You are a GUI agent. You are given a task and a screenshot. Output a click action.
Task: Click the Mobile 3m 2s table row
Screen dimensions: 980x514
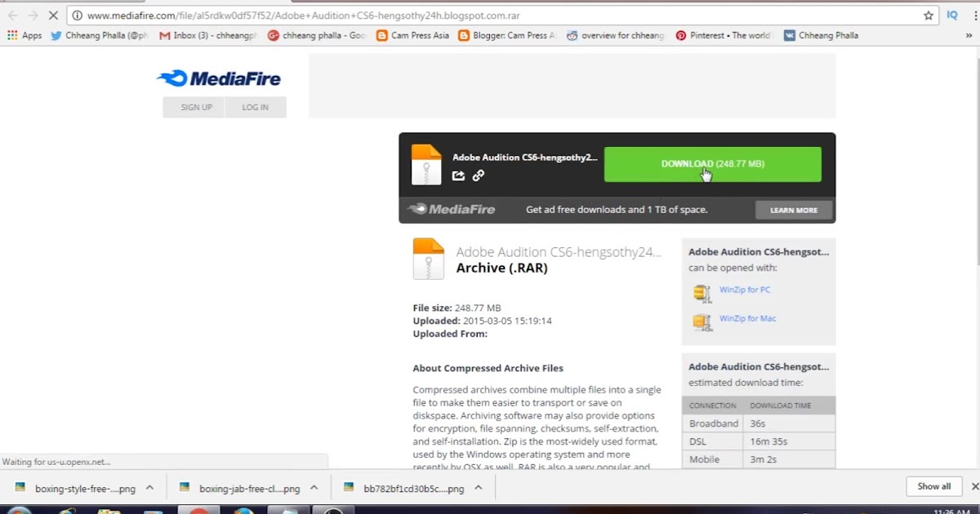pyautogui.click(x=759, y=459)
